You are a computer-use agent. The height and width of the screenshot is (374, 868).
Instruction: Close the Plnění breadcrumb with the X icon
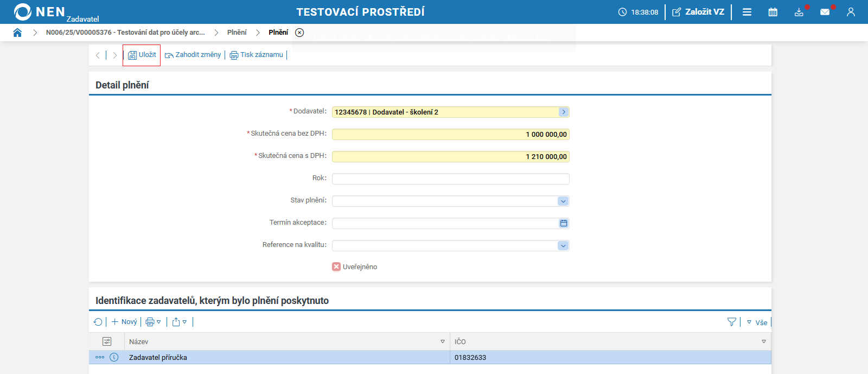click(x=299, y=33)
